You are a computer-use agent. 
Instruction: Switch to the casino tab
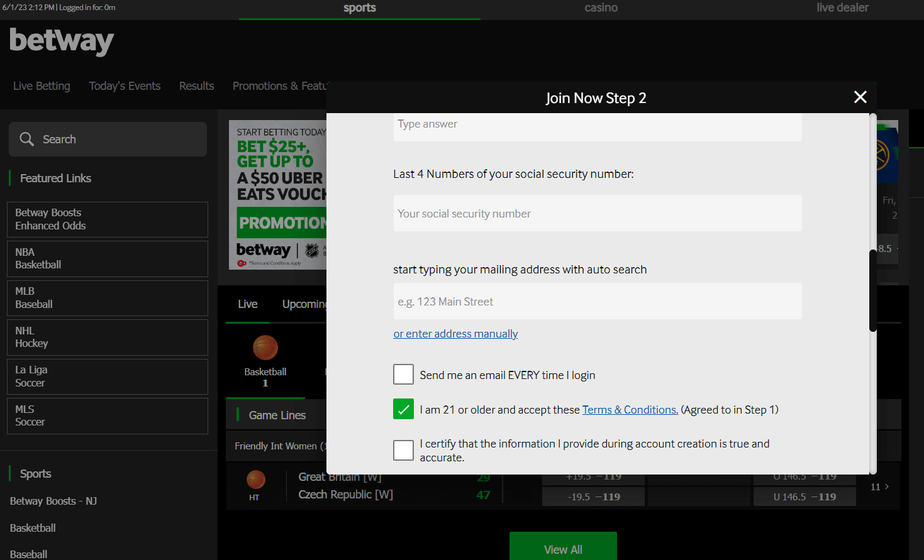[x=601, y=8]
